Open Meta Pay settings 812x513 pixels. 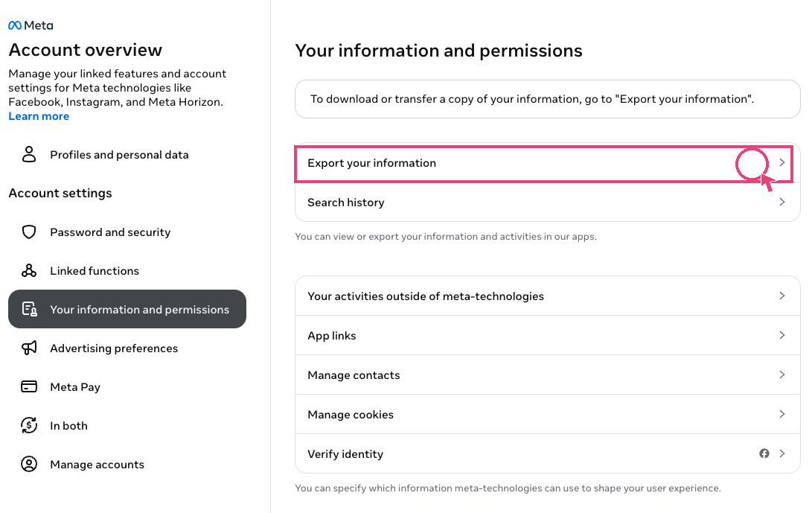click(x=127, y=386)
